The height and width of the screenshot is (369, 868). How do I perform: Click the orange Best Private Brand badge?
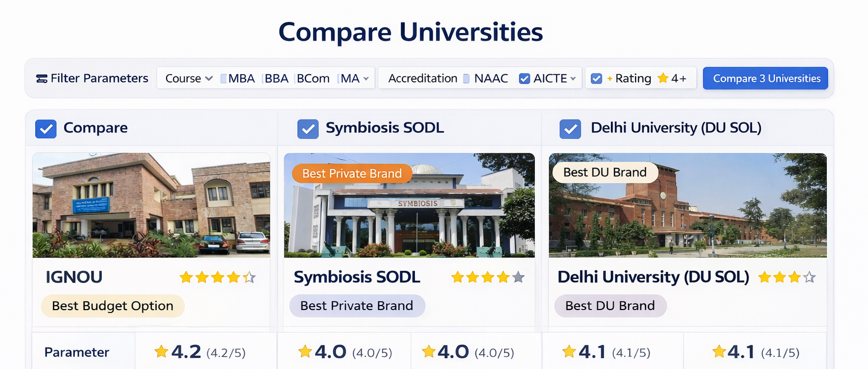[x=351, y=174]
